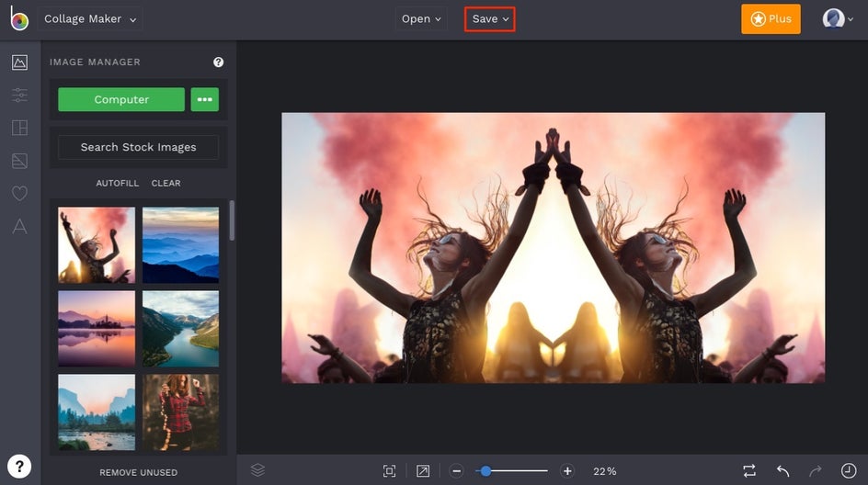Open the history clock icon
This screenshot has height=485, width=868.
click(x=849, y=470)
